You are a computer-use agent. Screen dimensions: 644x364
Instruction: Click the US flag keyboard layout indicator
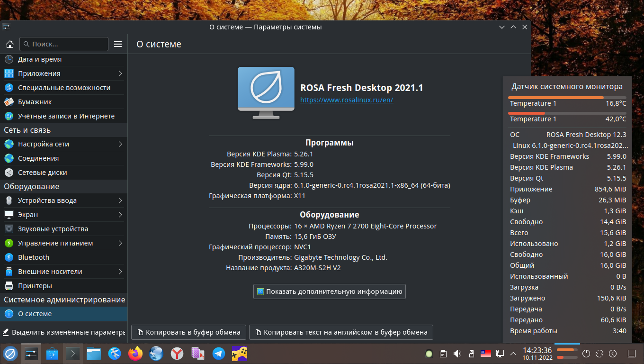(485, 354)
